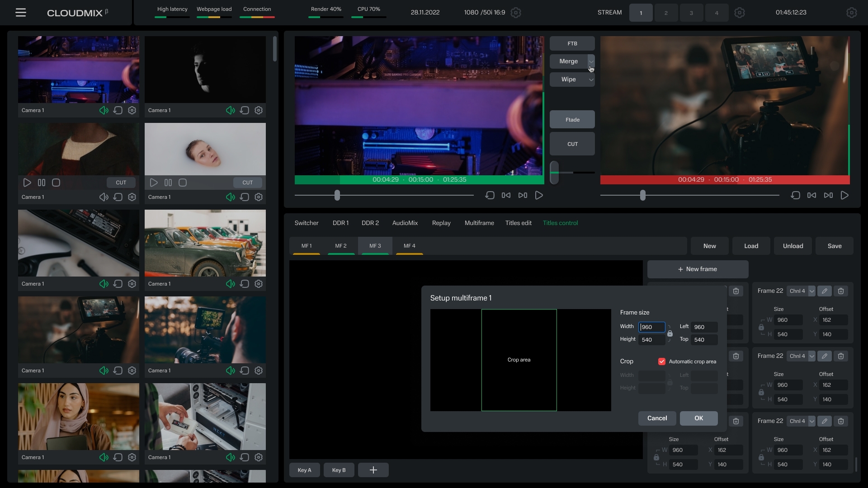
Task: Open the settings gear beside 1080/50i 16:9
Action: click(x=515, y=12)
